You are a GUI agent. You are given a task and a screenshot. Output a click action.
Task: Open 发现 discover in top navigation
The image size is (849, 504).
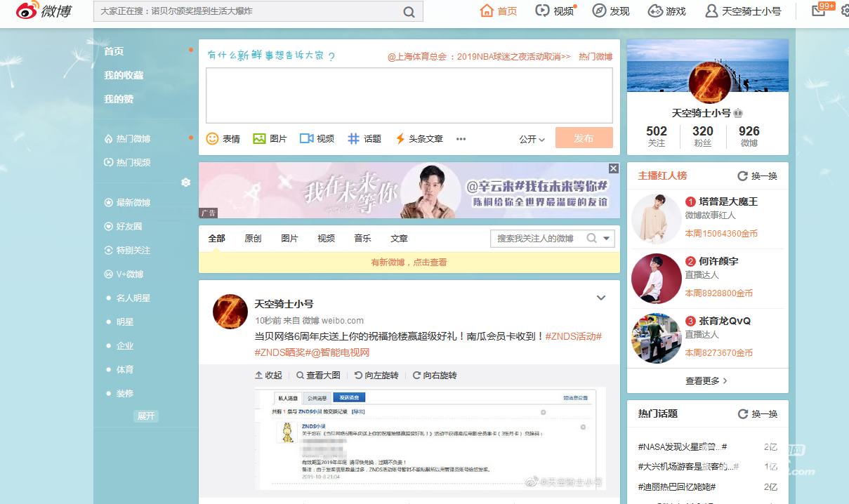(x=611, y=11)
